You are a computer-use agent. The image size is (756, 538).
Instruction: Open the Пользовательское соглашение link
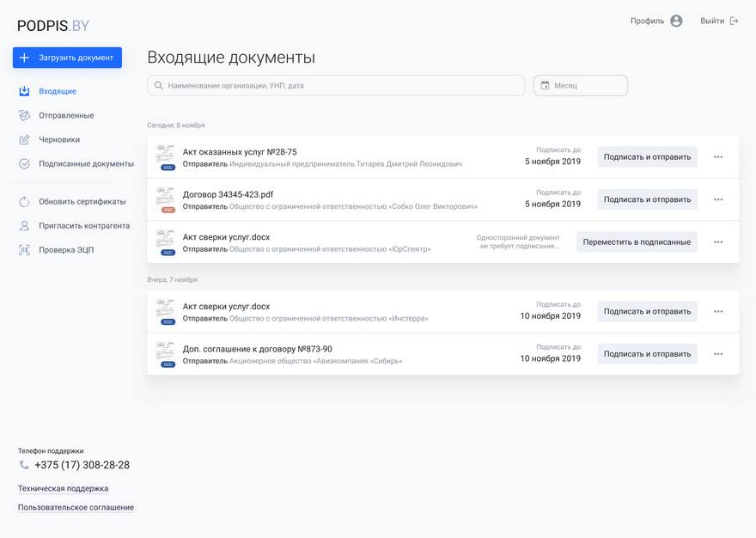76,508
